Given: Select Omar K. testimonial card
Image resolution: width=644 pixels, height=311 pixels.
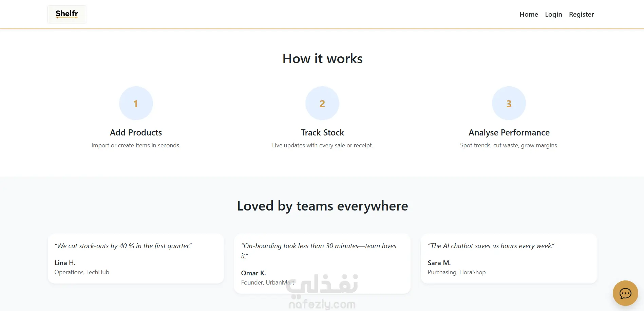Looking at the screenshot, I should point(322,264).
